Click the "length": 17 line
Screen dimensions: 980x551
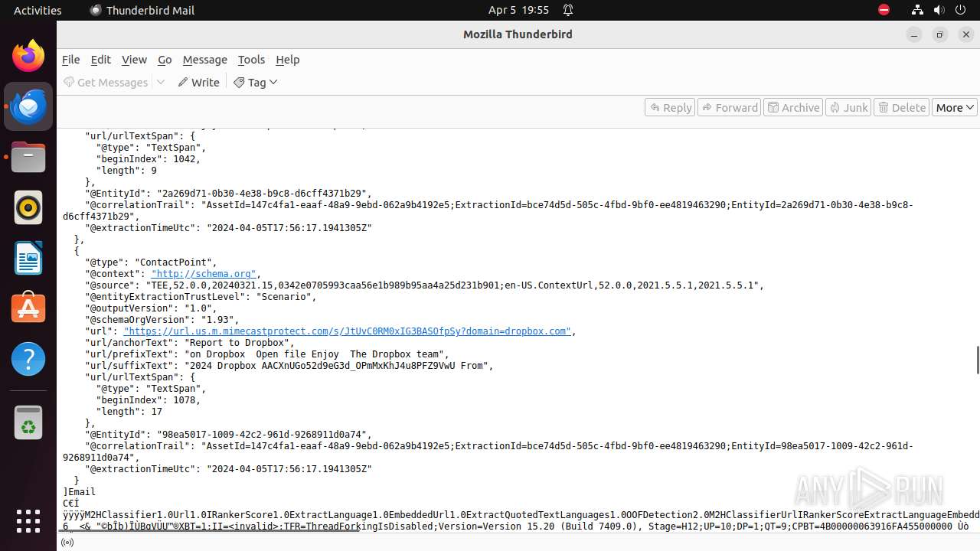click(x=129, y=411)
